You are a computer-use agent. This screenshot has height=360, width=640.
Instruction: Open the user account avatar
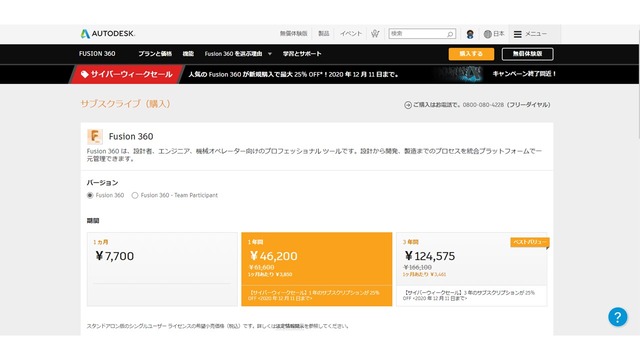(x=470, y=34)
